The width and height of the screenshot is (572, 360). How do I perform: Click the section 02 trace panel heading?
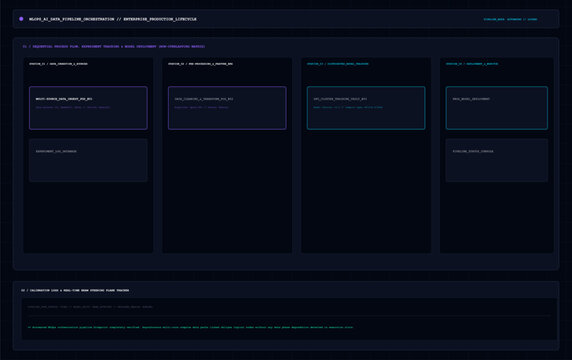click(75, 290)
